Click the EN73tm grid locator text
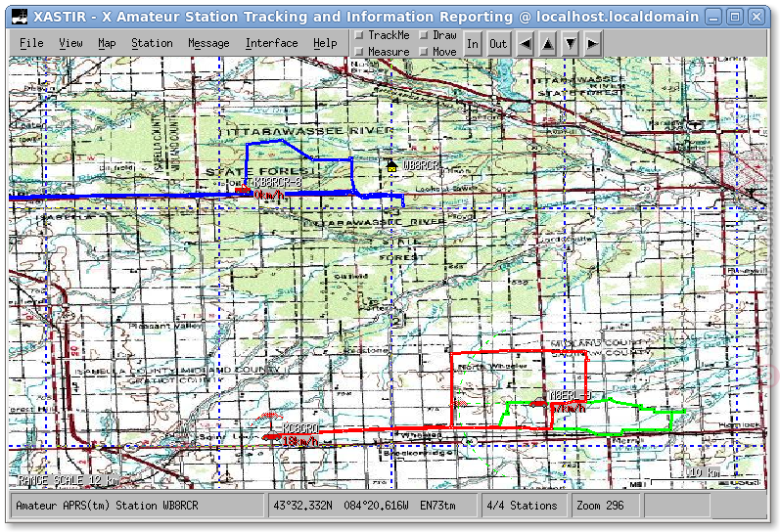The image size is (780, 532). coord(437,506)
